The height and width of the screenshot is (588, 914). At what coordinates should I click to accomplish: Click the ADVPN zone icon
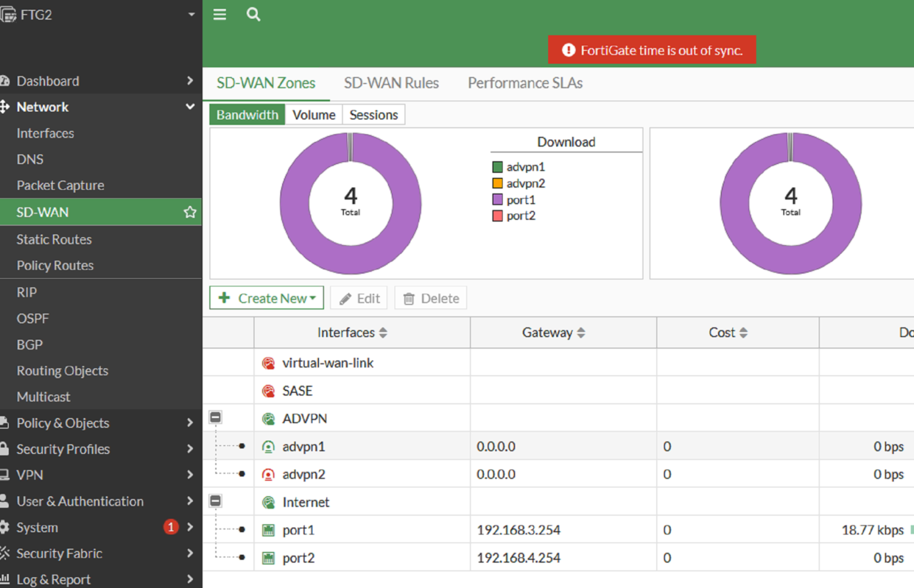268,419
